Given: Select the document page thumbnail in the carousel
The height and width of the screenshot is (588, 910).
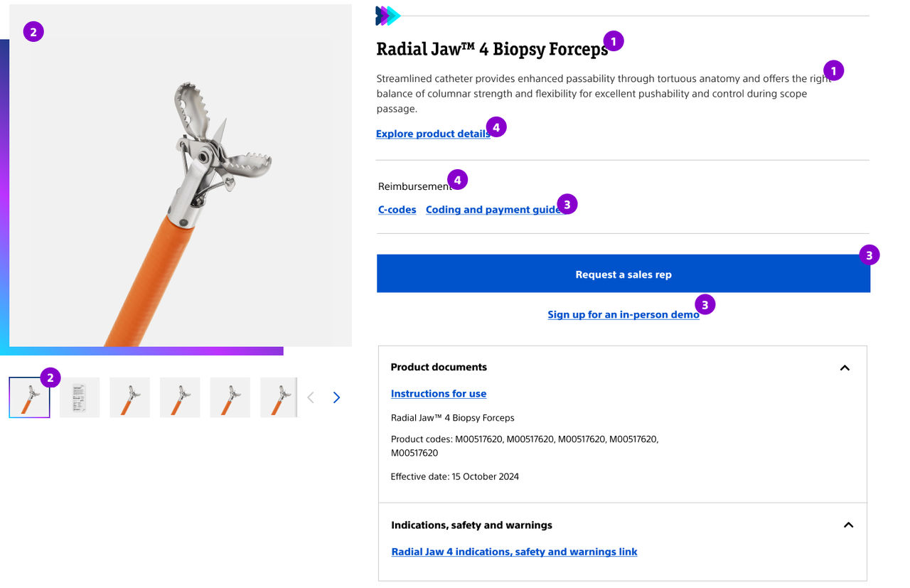Looking at the screenshot, I should (x=79, y=397).
